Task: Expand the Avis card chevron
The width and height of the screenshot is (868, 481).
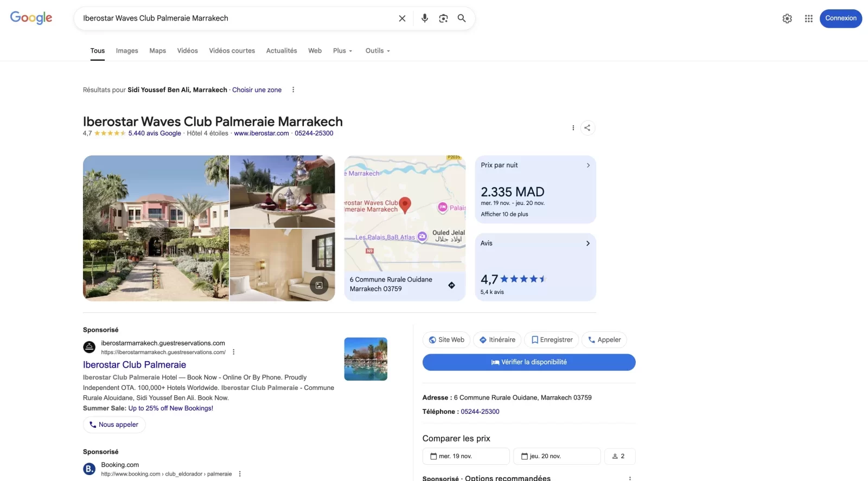Action: [x=588, y=243]
